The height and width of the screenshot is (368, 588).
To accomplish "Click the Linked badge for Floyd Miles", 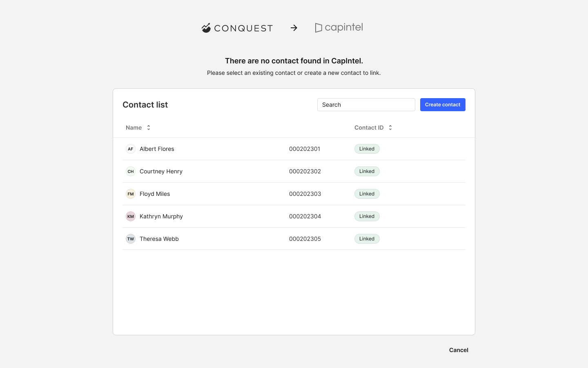I will click(367, 194).
